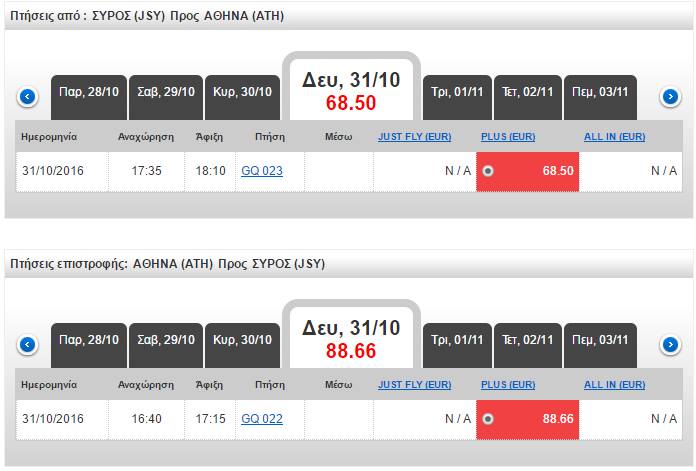Open Τετ, 02/11 return date tab
The width and height of the screenshot is (696, 471).
pyautogui.click(x=527, y=340)
